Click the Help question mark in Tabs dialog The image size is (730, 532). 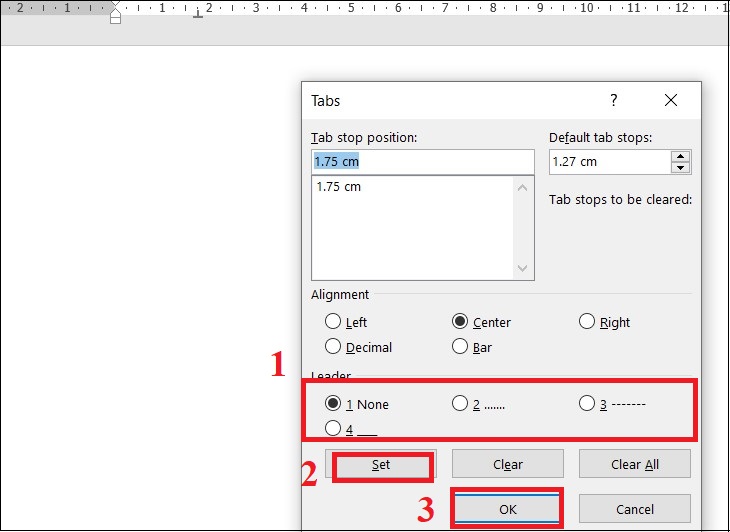tap(614, 100)
